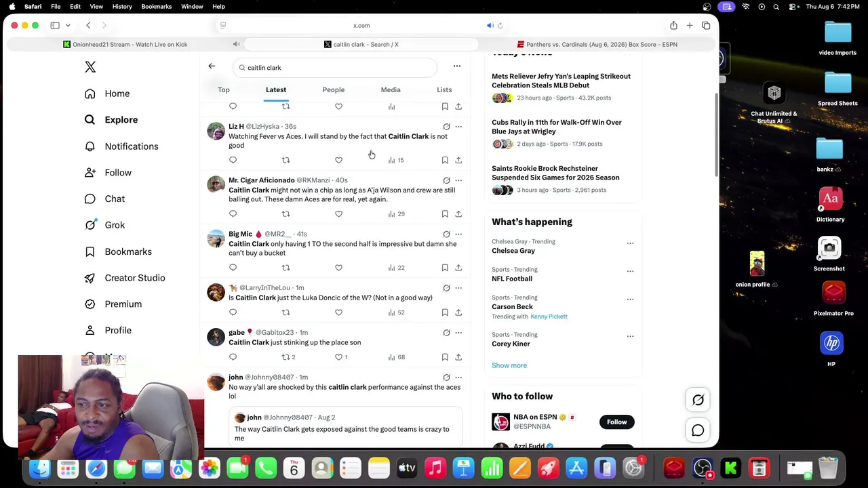Repost Mr. Cigar Aficionado's post
Screen dimensions: 868x488
coord(285,214)
